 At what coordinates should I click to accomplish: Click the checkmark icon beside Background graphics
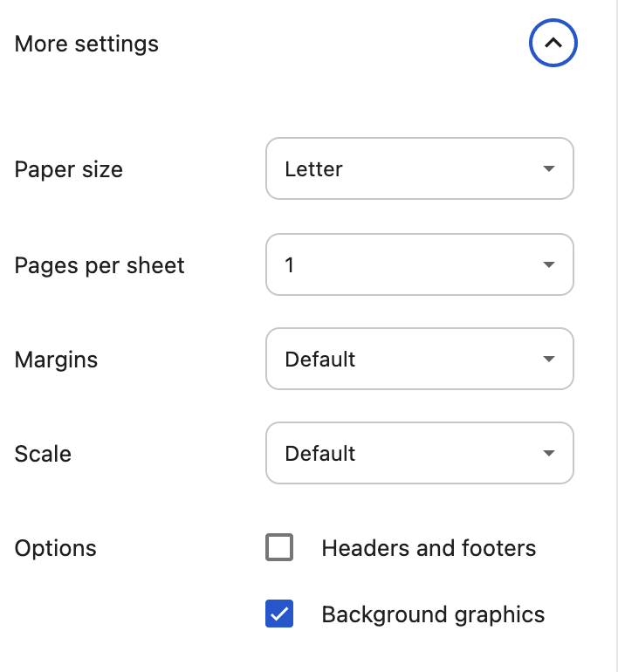coord(279,614)
